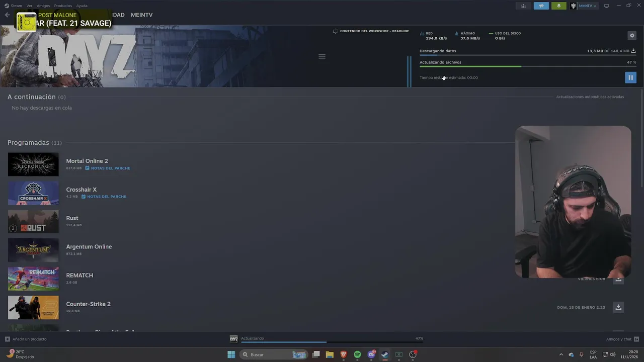Image resolution: width=644 pixels, height=362 pixels.
Task: Select the Counter-Strike 2 title
Action: tap(89, 304)
